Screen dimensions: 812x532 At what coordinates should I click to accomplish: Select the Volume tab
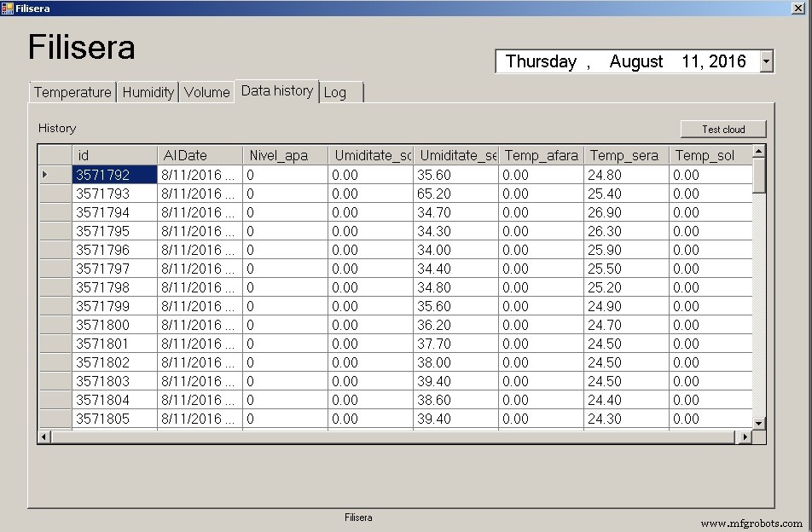tap(206, 92)
